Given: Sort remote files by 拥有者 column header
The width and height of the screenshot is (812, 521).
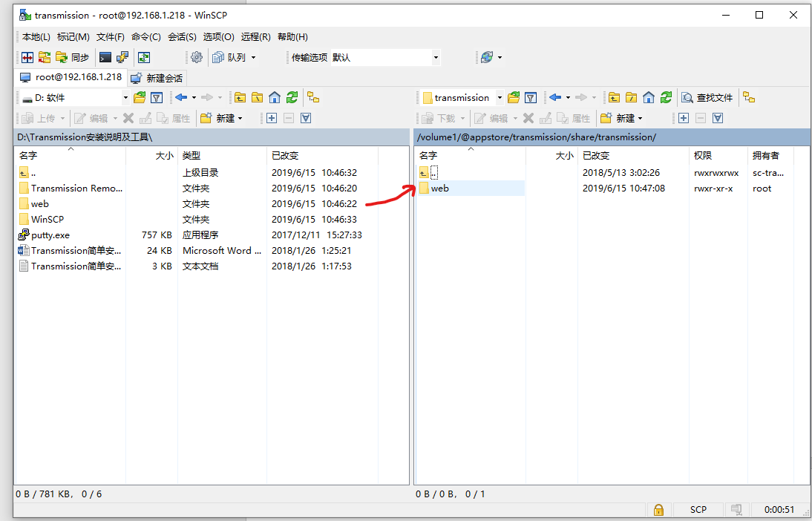Looking at the screenshot, I should [x=771, y=155].
